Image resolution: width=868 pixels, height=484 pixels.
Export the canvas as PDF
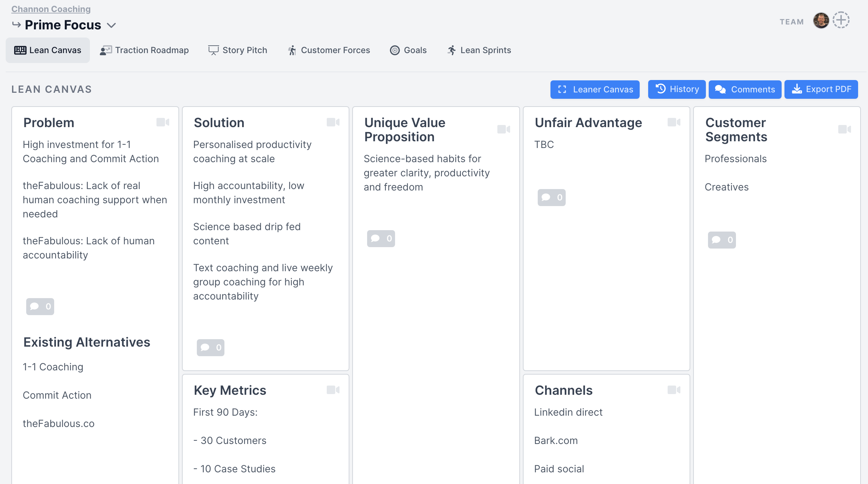click(821, 89)
